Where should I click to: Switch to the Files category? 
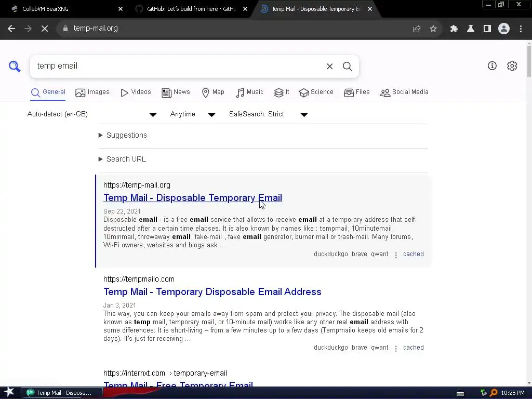[x=356, y=92]
